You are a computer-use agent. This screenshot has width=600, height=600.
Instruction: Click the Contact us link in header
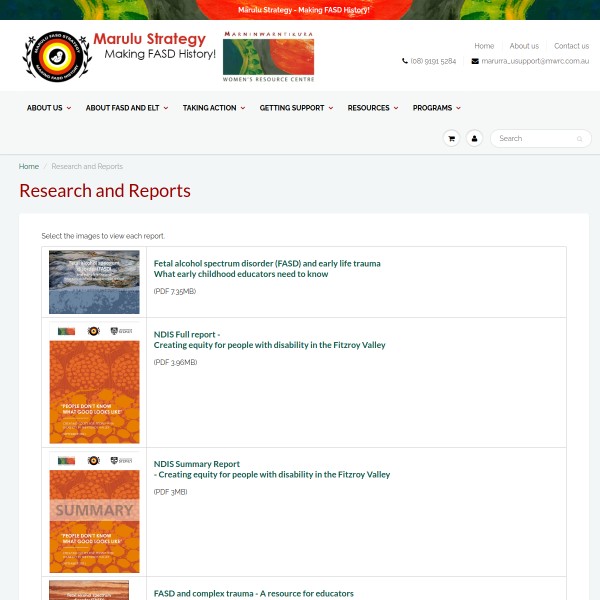(571, 46)
